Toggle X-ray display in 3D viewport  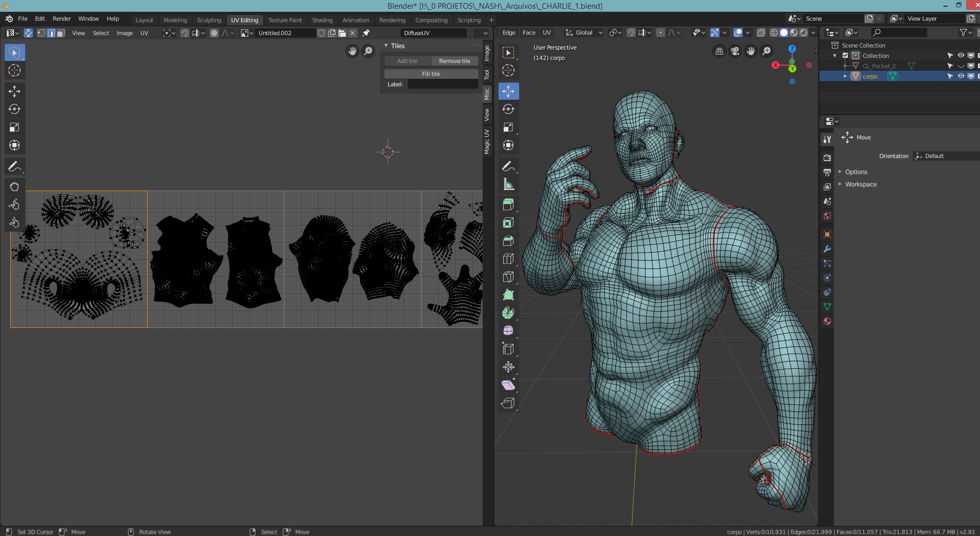pyautogui.click(x=761, y=33)
